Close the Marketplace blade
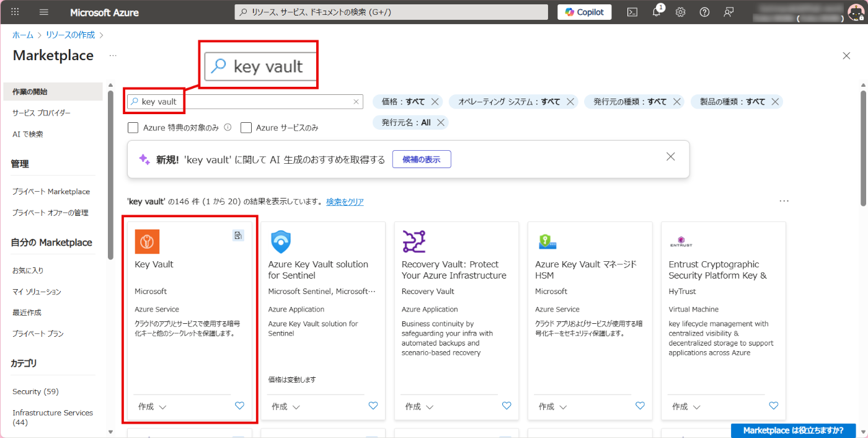This screenshot has height=438, width=868. 846,56
